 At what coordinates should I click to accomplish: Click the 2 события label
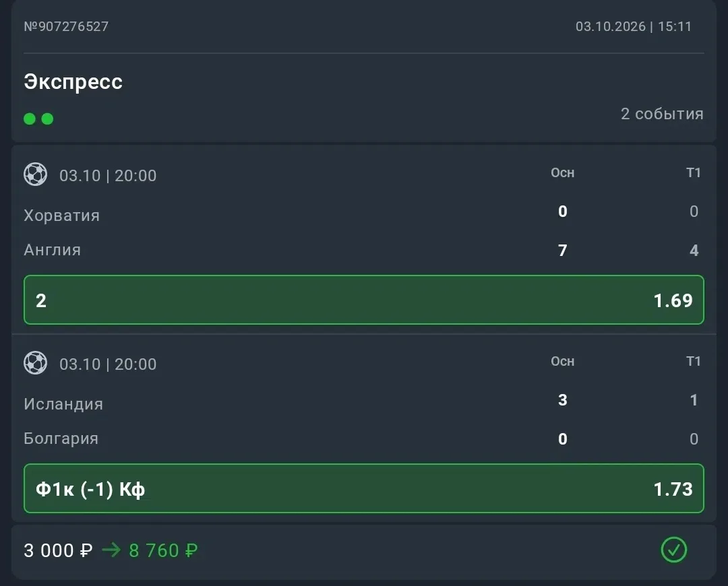[x=662, y=114]
